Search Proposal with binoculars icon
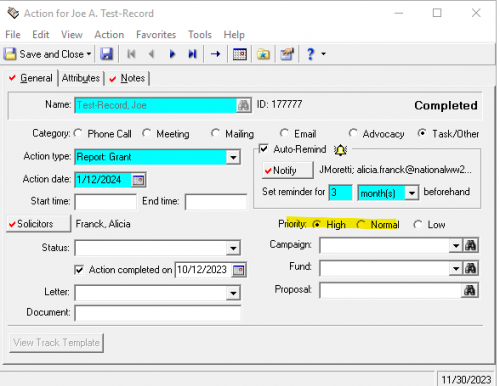 tap(470, 291)
